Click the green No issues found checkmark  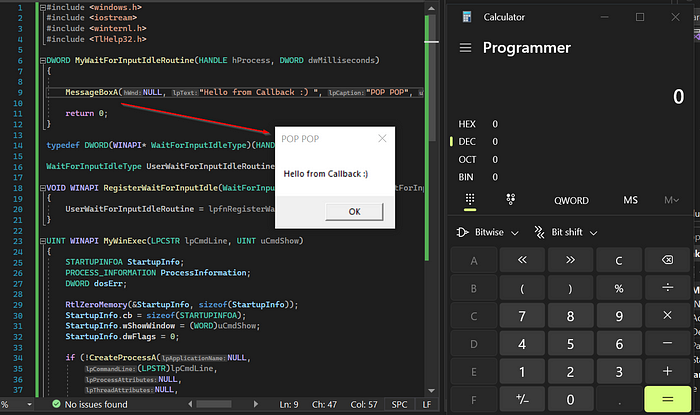click(x=56, y=404)
